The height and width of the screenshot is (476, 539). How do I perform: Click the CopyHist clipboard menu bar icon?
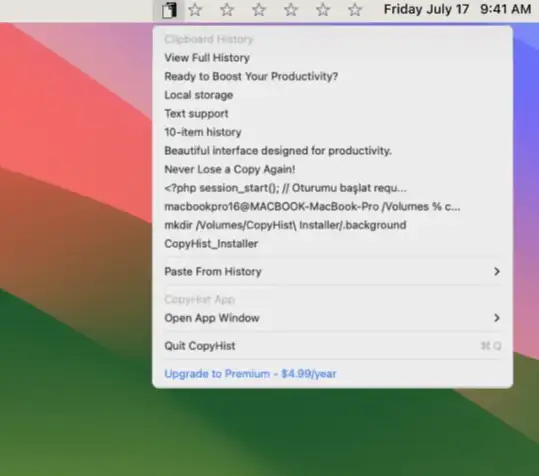coord(169,10)
